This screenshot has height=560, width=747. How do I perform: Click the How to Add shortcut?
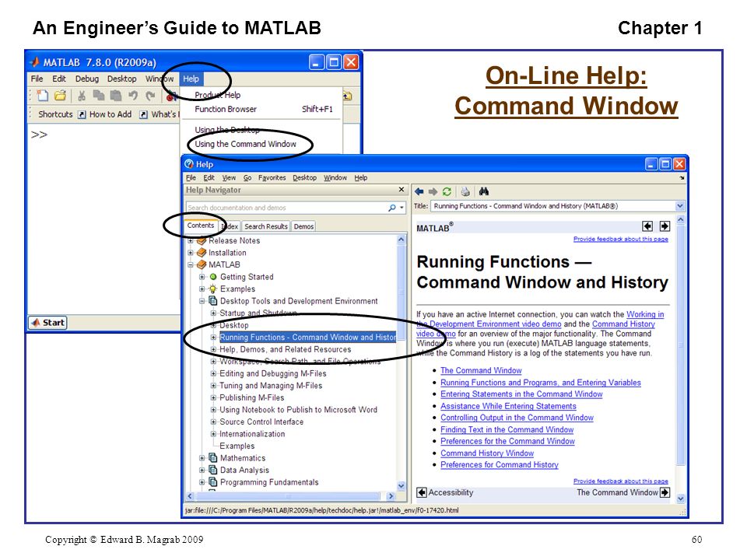105,114
